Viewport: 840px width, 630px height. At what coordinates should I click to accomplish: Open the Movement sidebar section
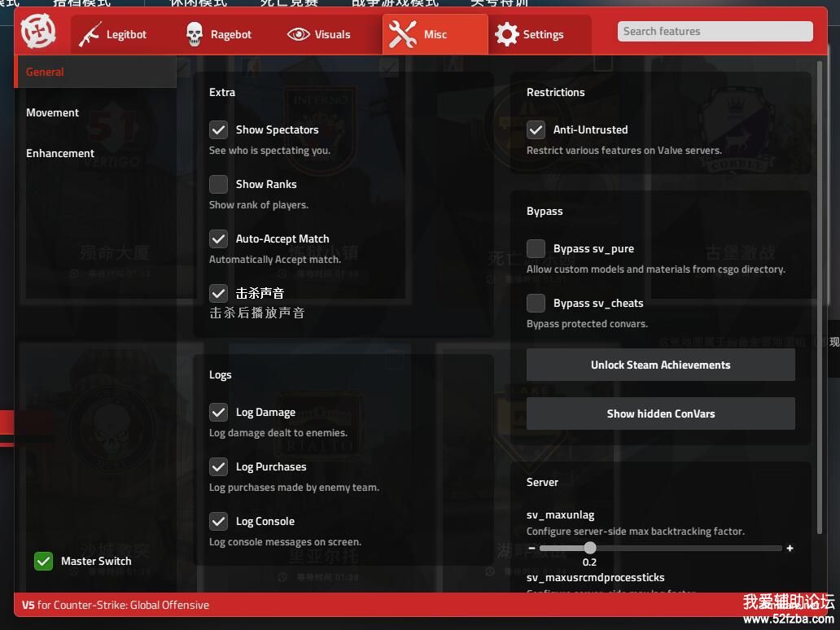pyautogui.click(x=52, y=112)
